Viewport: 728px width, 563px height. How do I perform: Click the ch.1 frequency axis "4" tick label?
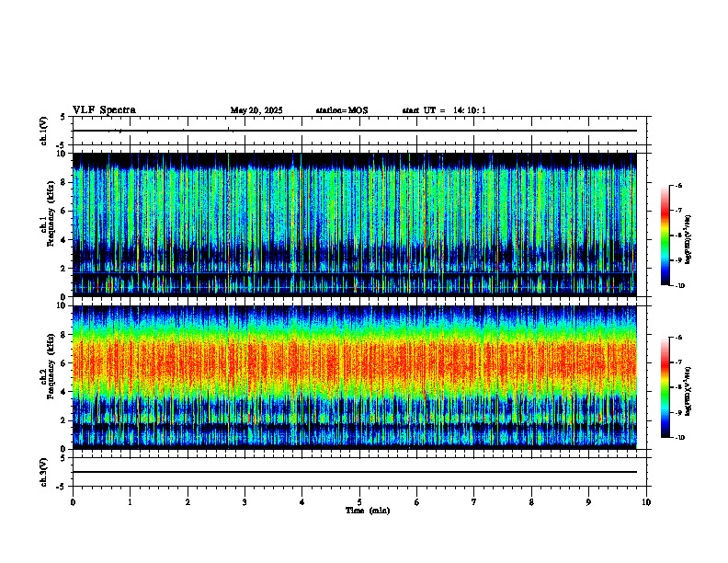point(63,240)
